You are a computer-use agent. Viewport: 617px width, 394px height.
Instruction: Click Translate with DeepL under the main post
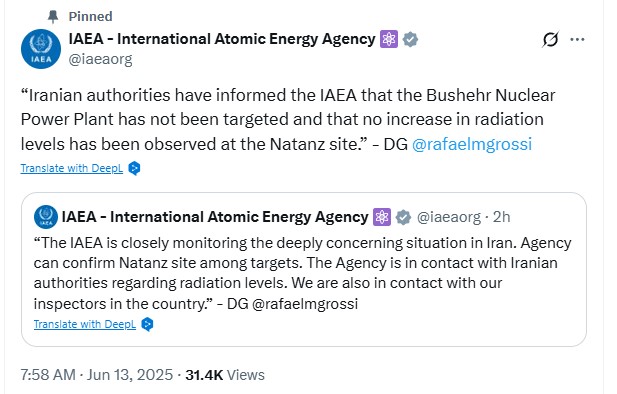coord(72,168)
